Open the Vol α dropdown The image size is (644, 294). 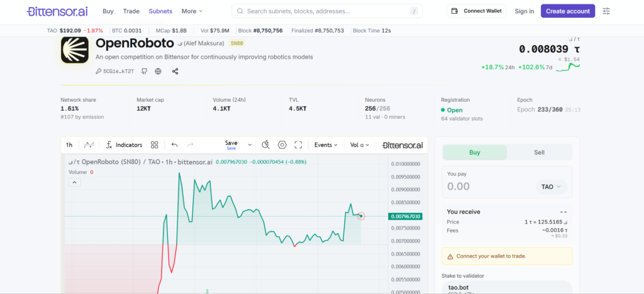359,144
